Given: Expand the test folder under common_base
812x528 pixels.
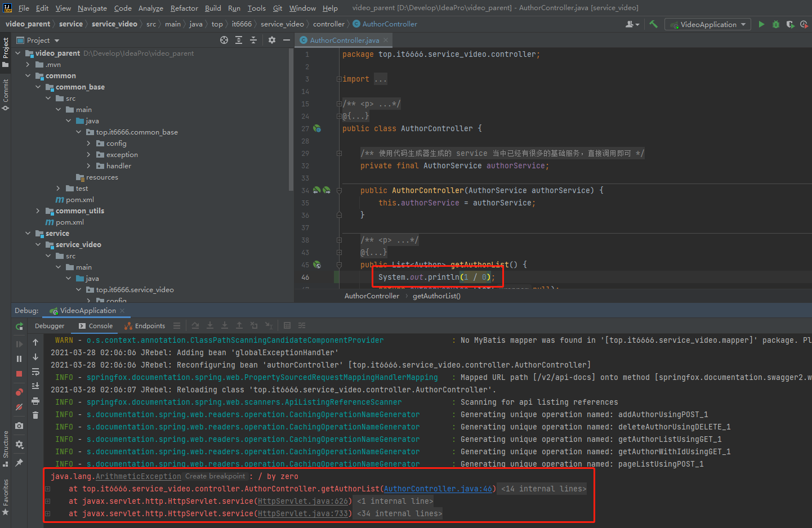Looking at the screenshot, I should pos(58,188).
